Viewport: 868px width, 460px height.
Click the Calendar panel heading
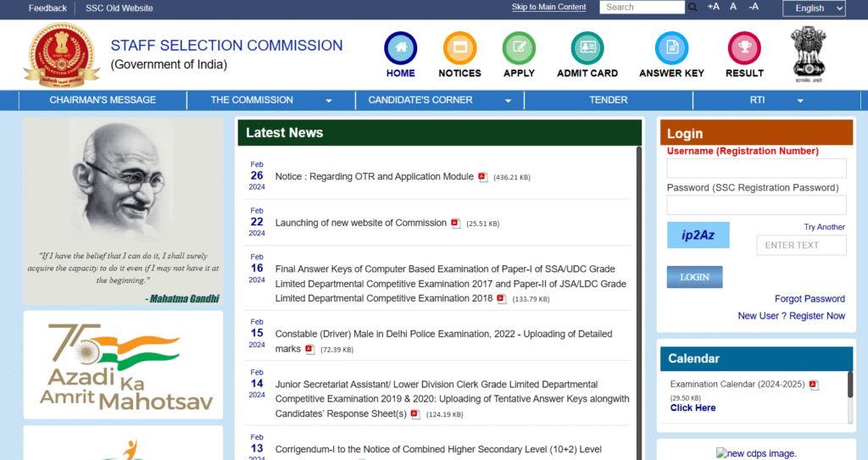tap(693, 358)
